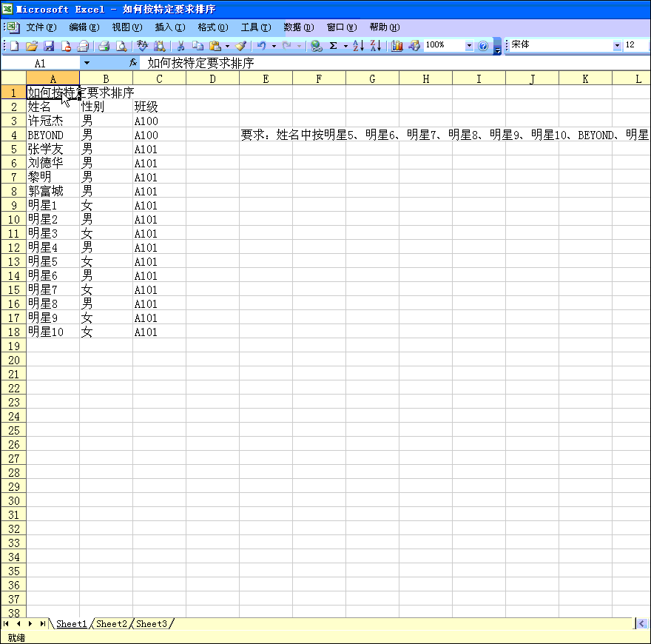Expand the zoom 100% dropdown

click(x=468, y=46)
